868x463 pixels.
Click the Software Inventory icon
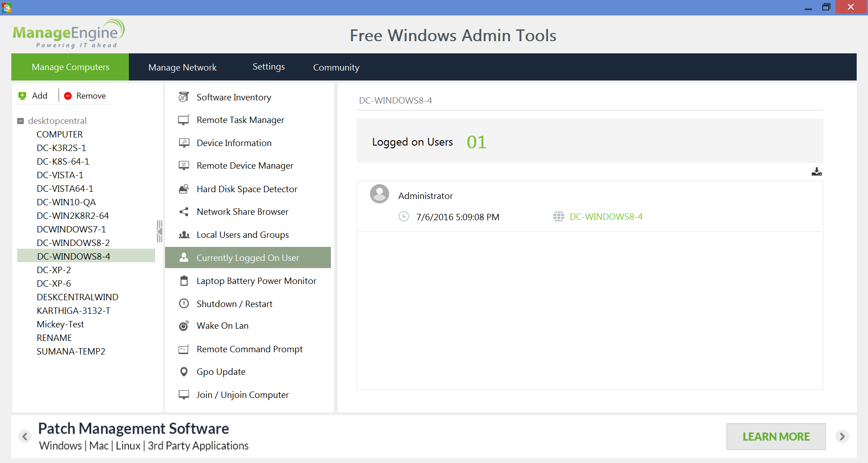184,97
